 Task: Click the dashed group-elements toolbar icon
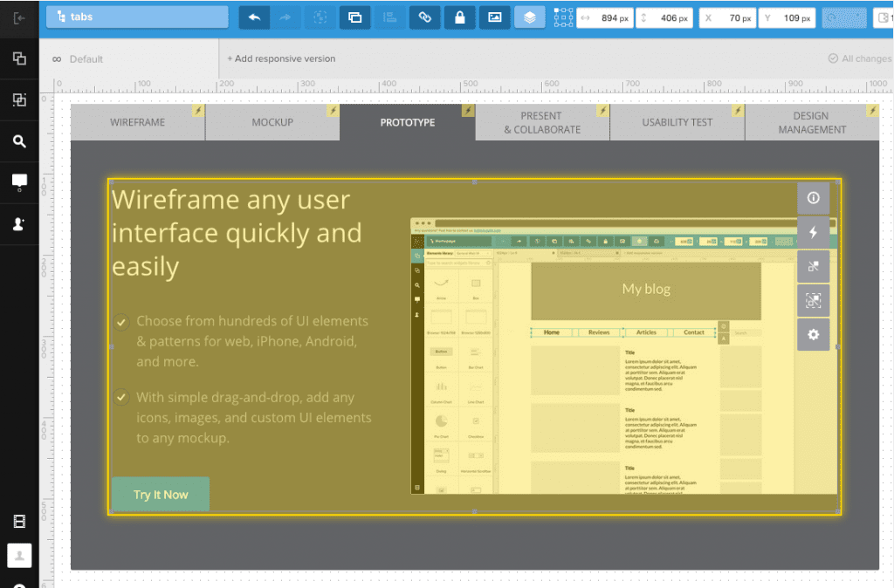tap(320, 17)
